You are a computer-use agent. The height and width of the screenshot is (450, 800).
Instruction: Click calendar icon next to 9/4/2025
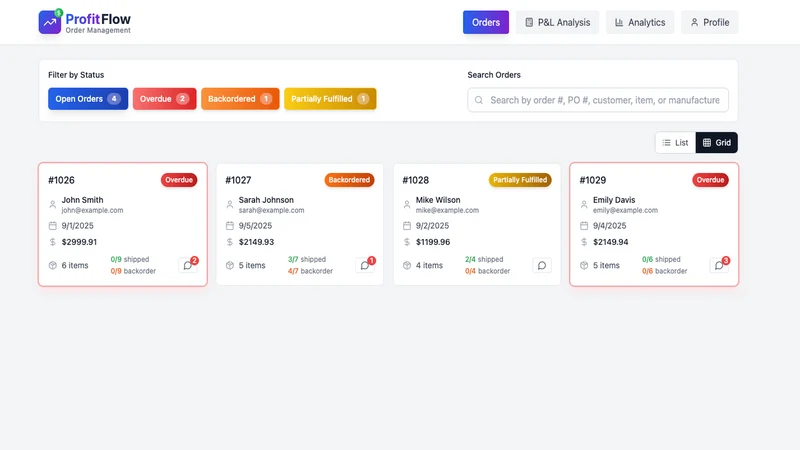584,226
